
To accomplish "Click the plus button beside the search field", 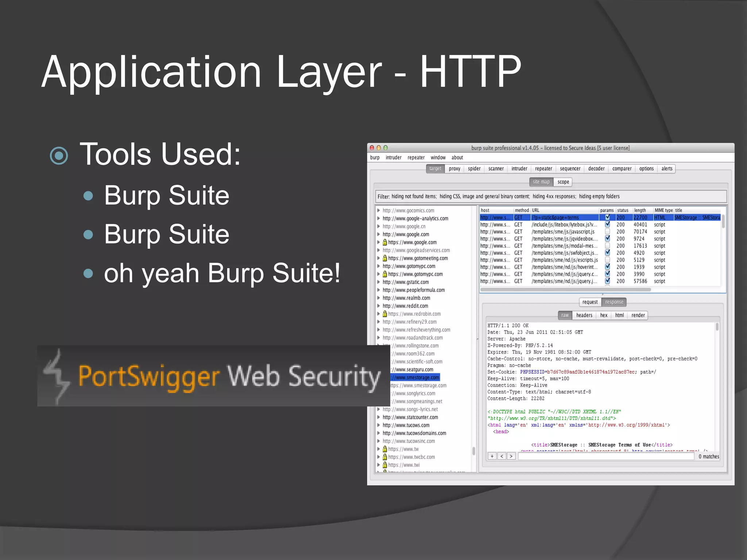I will pyautogui.click(x=492, y=456).
